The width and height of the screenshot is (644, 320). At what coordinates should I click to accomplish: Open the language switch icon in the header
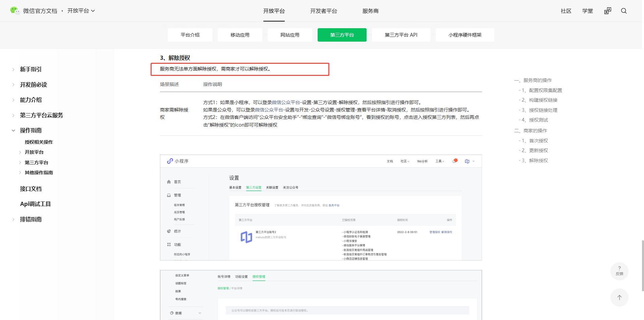(x=608, y=11)
